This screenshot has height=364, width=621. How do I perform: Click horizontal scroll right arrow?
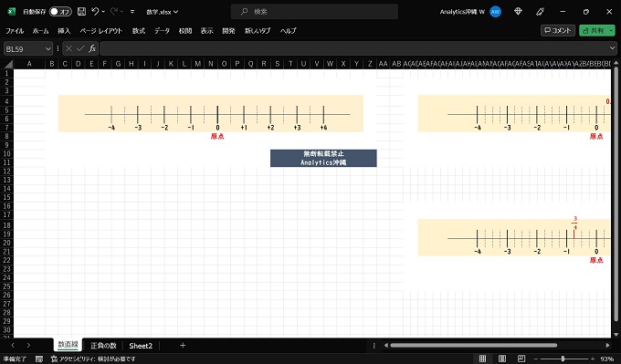tap(607, 346)
